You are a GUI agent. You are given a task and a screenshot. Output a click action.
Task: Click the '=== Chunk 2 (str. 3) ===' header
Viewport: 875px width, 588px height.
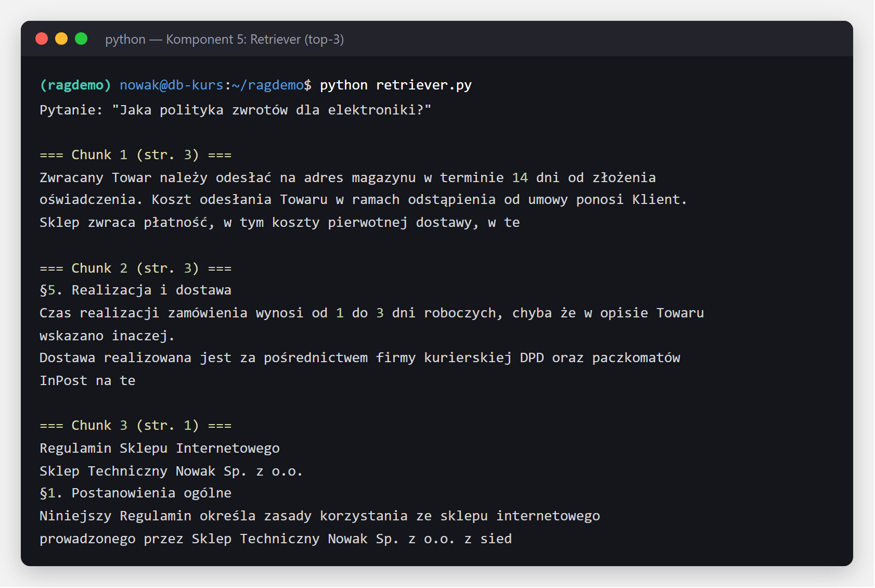(x=136, y=268)
